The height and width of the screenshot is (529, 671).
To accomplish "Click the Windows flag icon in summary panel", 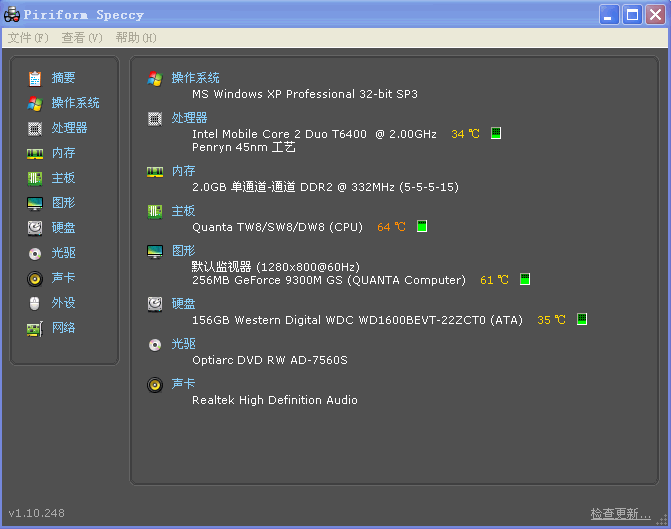I will click(155, 78).
